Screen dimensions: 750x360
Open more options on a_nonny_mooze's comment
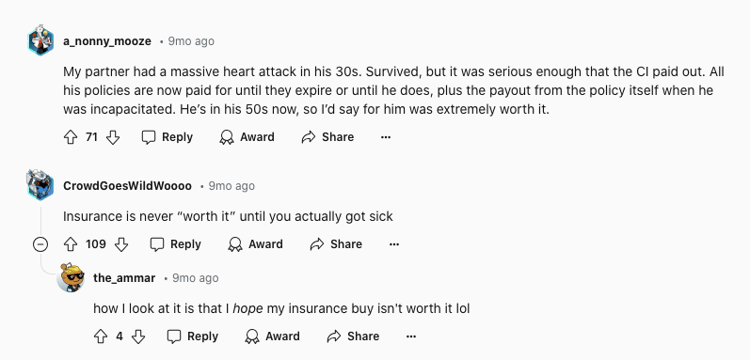[386, 138]
